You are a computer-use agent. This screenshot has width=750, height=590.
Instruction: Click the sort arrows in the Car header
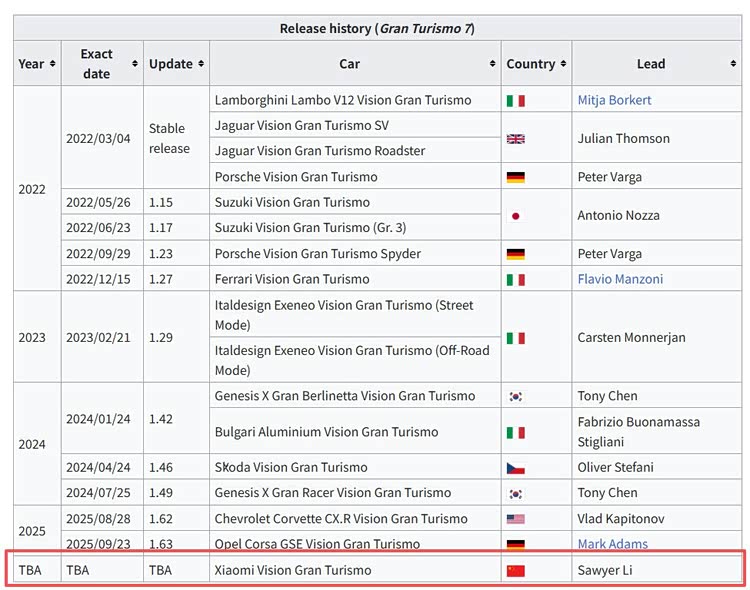tap(492, 64)
